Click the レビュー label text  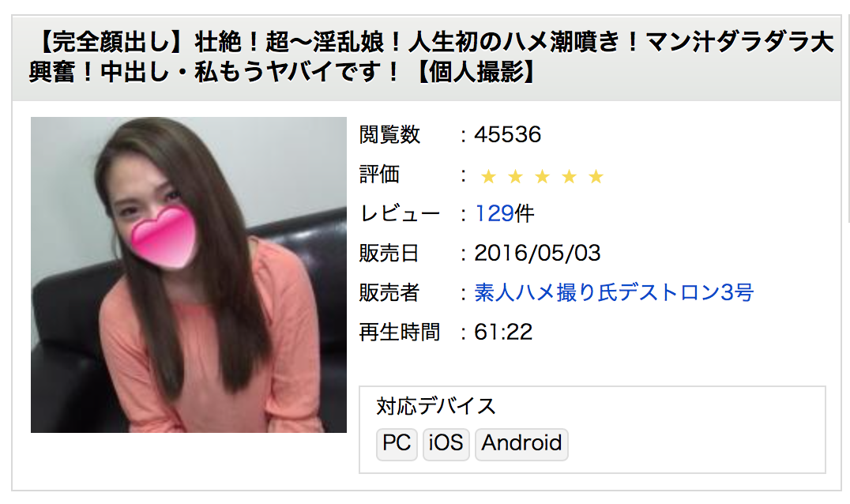point(400,213)
